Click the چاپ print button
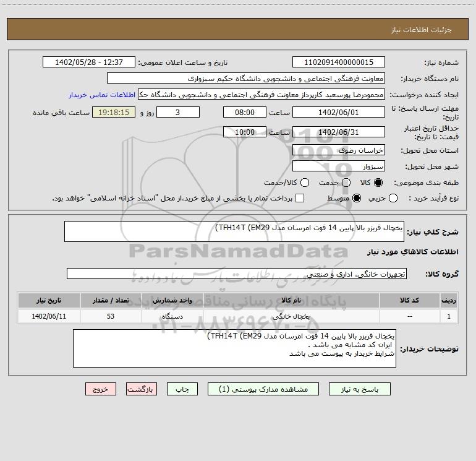476x461 pixels. click(x=182, y=389)
